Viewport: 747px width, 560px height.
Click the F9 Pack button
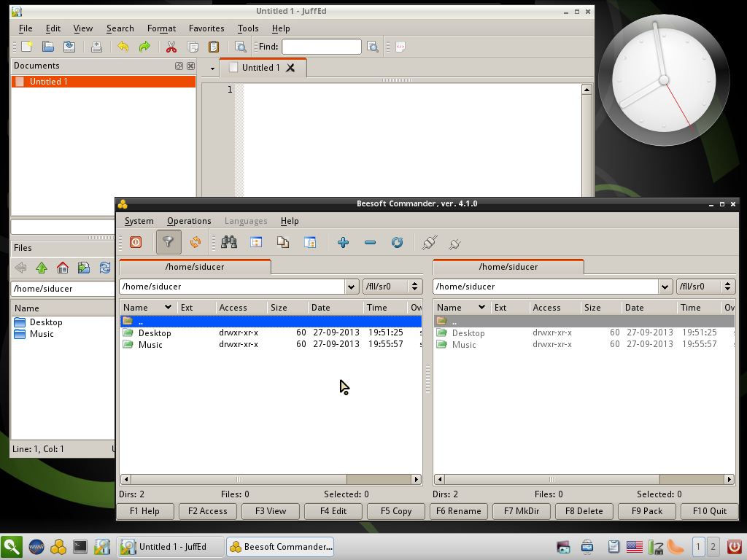[x=647, y=511]
